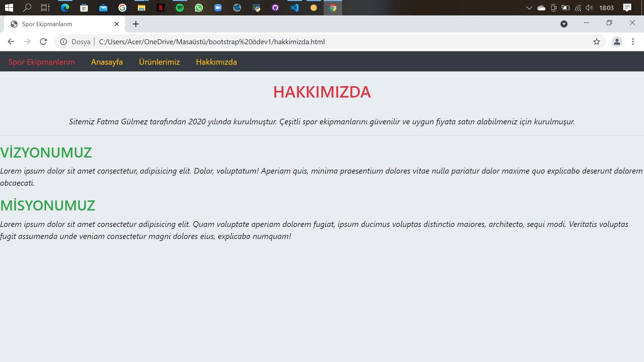Screen dimensions: 644x362
Task: Bookmark this page with the star
Action: (x=597, y=42)
